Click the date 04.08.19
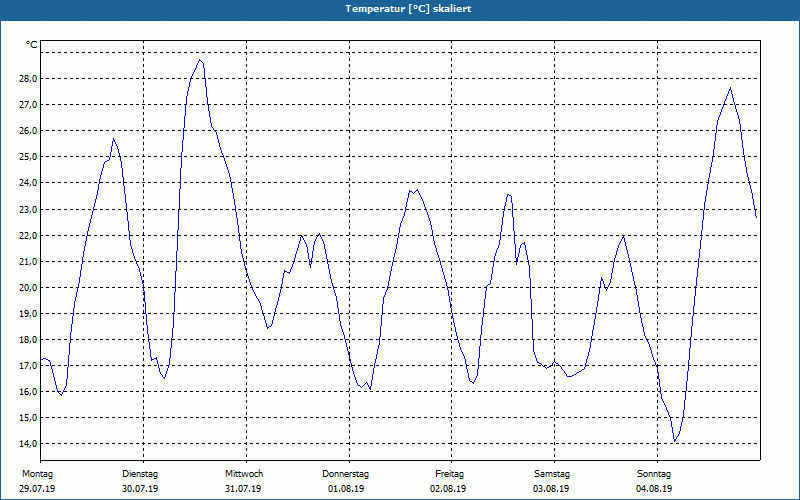800x500 pixels. [x=654, y=488]
